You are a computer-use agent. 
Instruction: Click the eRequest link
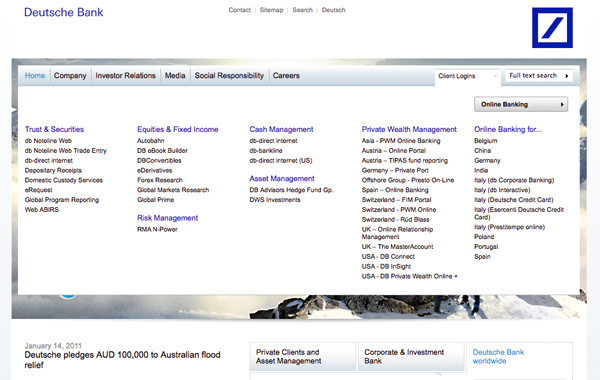point(38,190)
